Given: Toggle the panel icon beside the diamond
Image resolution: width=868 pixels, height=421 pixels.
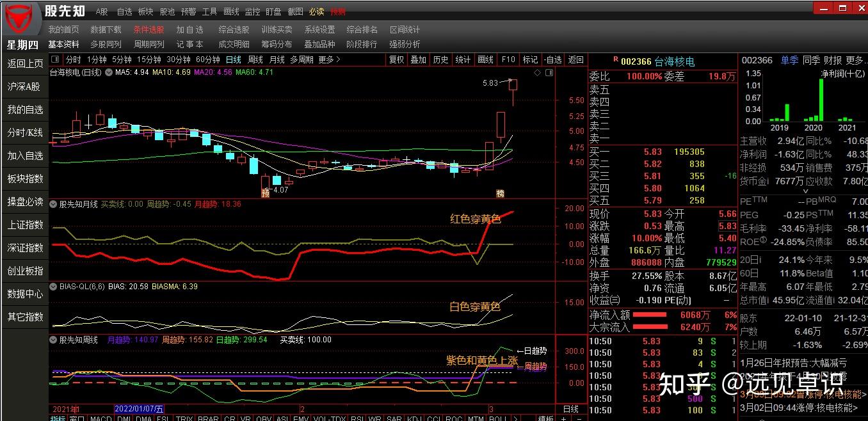Looking at the screenshot, I should point(548,72).
